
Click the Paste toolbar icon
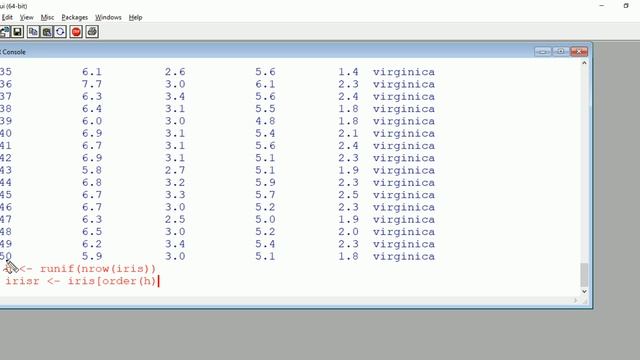47,32
